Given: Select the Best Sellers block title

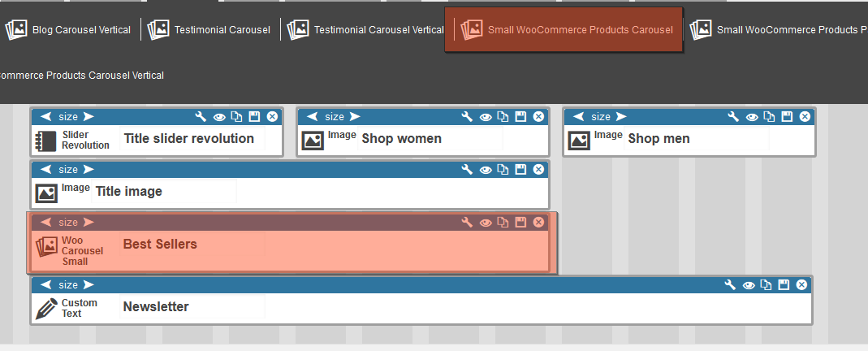Looking at the screenshot, I should click(x=160, y=244).
